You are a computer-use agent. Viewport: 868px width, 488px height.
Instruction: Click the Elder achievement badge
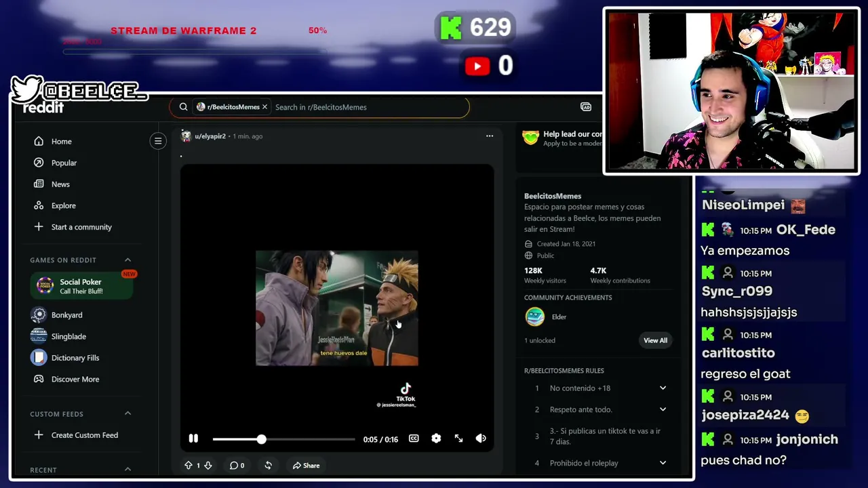[x=535, y=317]
